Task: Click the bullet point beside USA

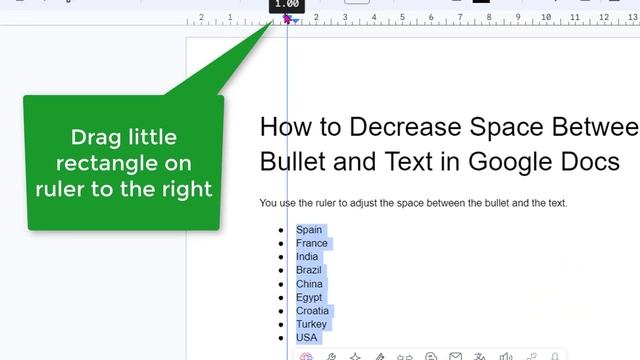Action: (x=281, y=338)
